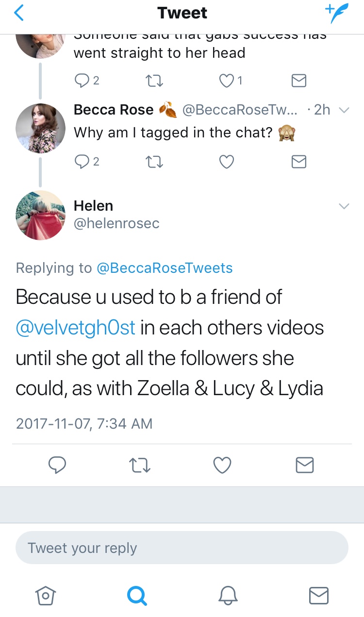Retweet the "went straight to her head" tweet
Image resolution: width=364 pixels, height=617 pixels.
point(155,81)
